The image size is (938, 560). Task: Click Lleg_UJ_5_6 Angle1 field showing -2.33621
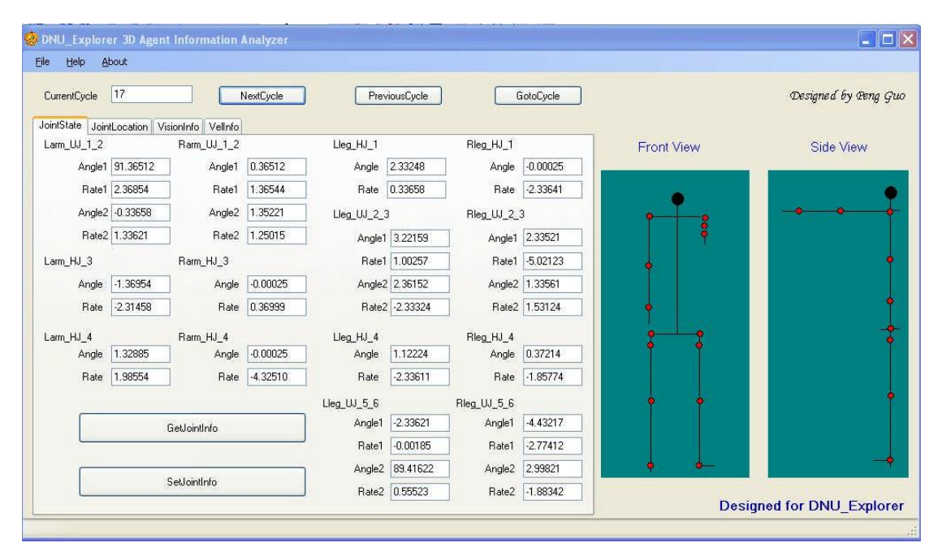pyautogui.click(x=420, y=423)
